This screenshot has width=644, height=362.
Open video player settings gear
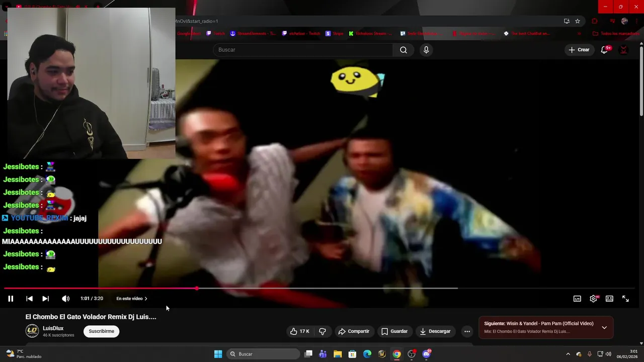594,299
